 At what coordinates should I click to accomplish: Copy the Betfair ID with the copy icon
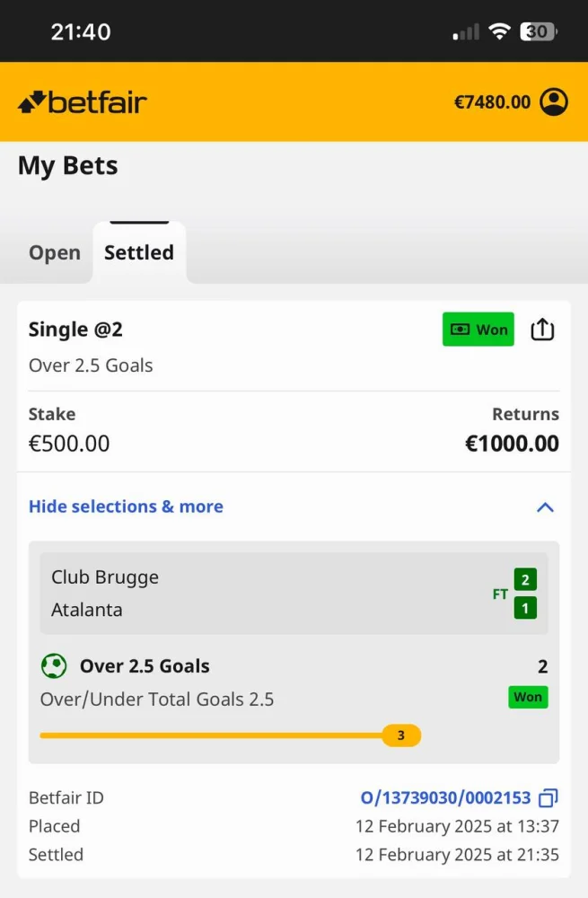click(548, 797)
